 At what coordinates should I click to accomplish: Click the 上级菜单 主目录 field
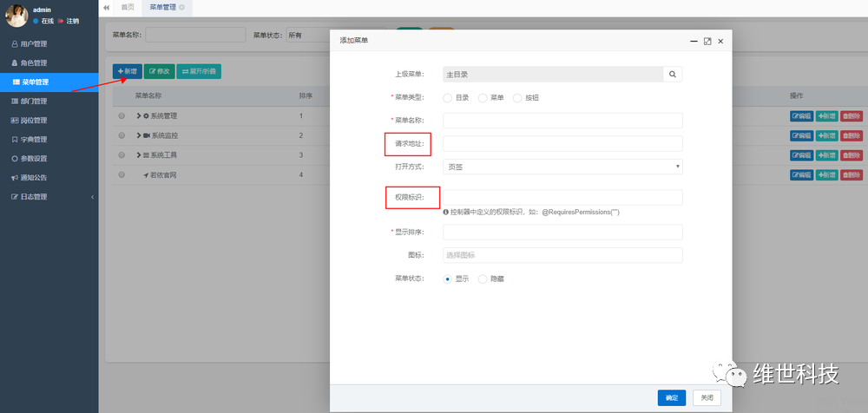[553, 75]
